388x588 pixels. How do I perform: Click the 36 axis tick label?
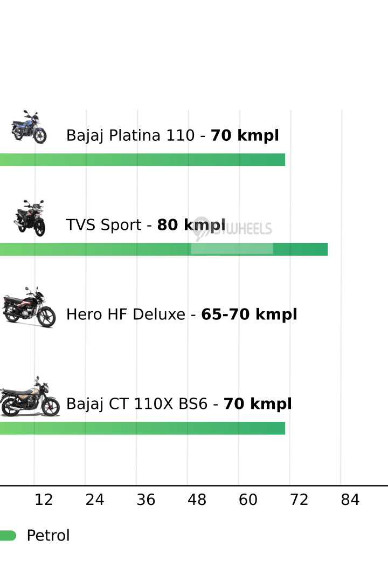(x=146, y=500)
